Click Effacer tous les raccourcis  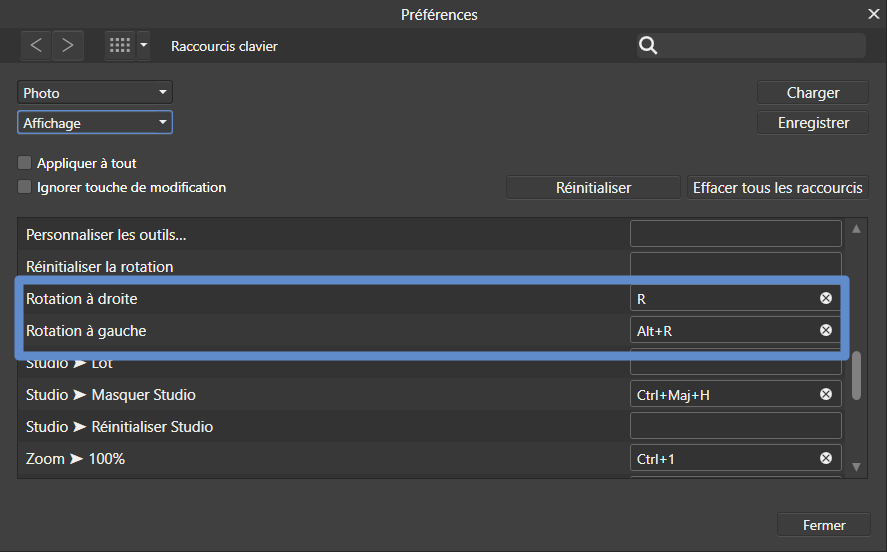click(778, 188)
